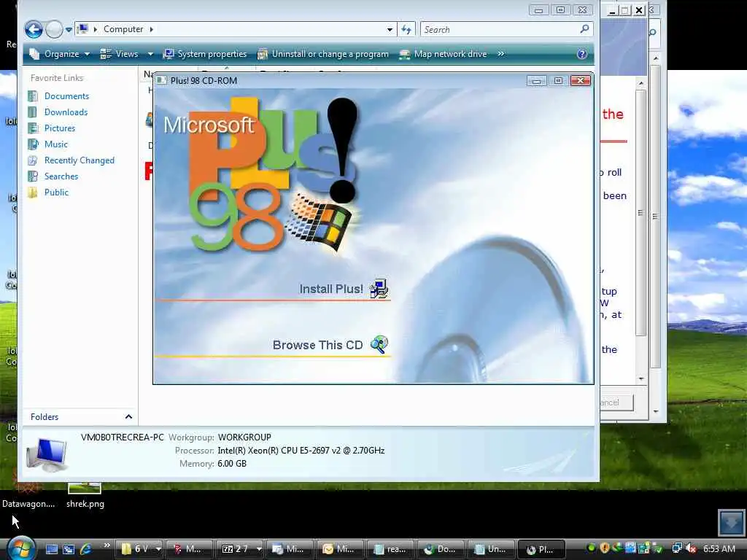The width and height of the screenshot is (747, 560).
Task: Click the Documents folder icon in Favorite Links
Action: (33, 96)
